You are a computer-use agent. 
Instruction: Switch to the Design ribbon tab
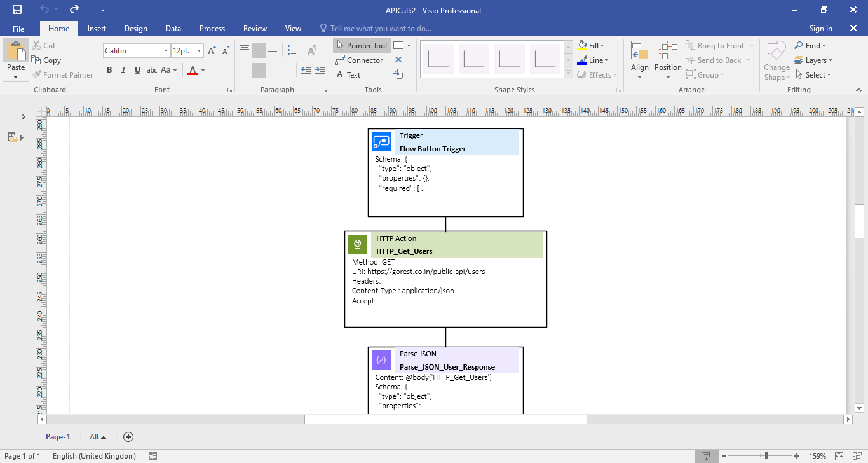coord(135,29)
